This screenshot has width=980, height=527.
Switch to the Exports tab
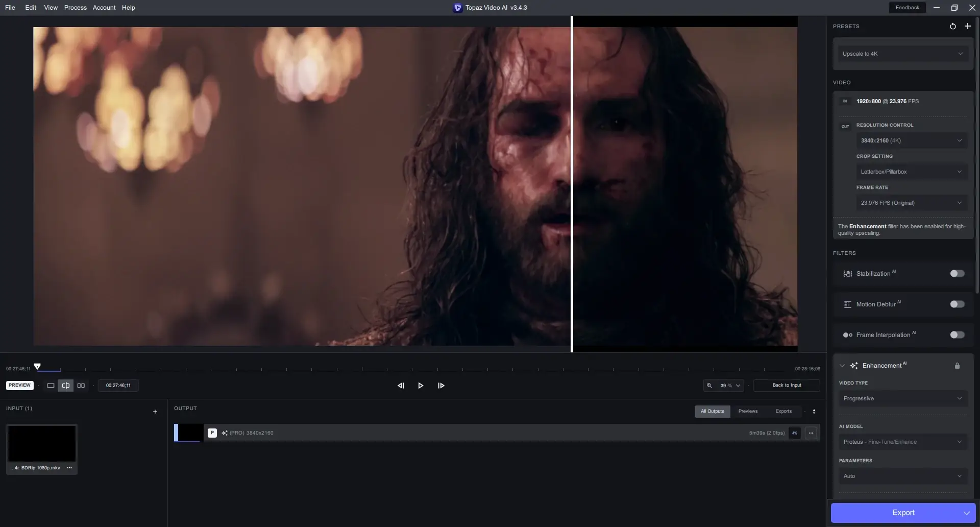point(783,412)
